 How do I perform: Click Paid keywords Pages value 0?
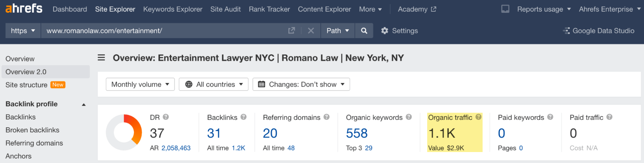pos(521,148)
